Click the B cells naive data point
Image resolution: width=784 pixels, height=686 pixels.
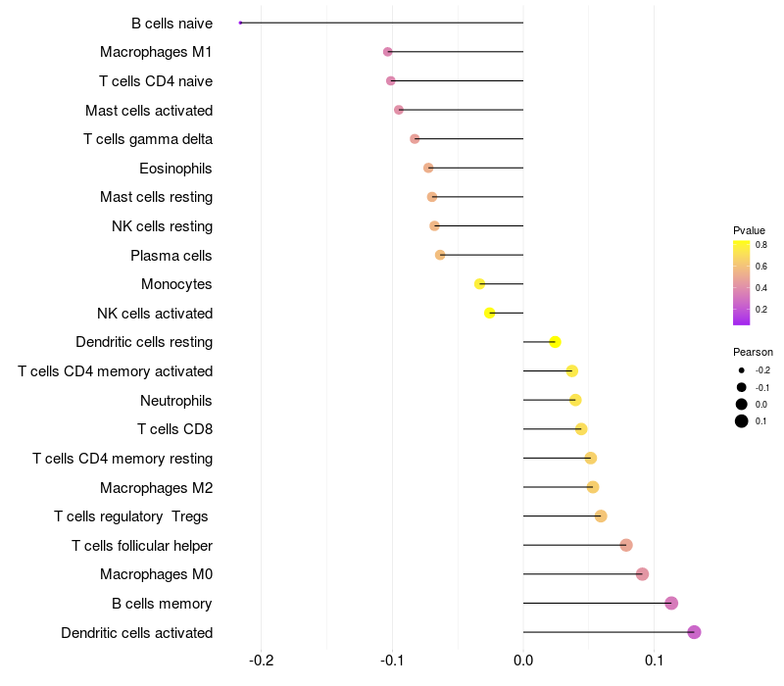point(240,23)
